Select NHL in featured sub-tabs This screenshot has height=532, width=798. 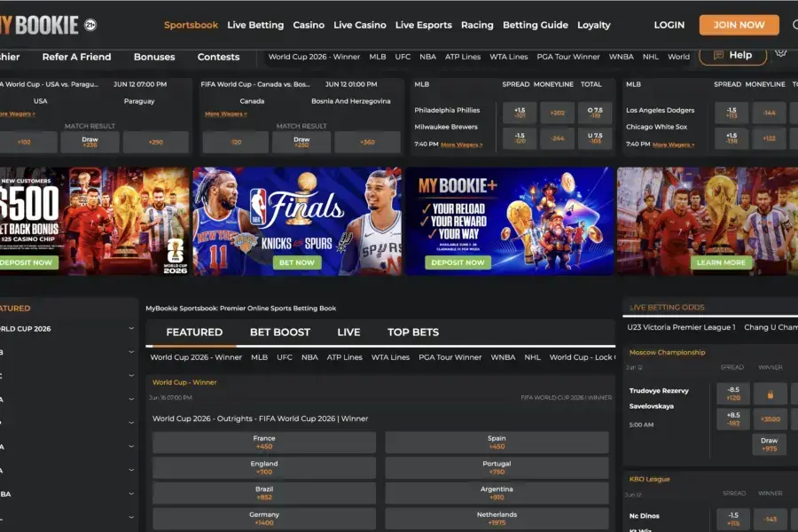click(532, 357)
